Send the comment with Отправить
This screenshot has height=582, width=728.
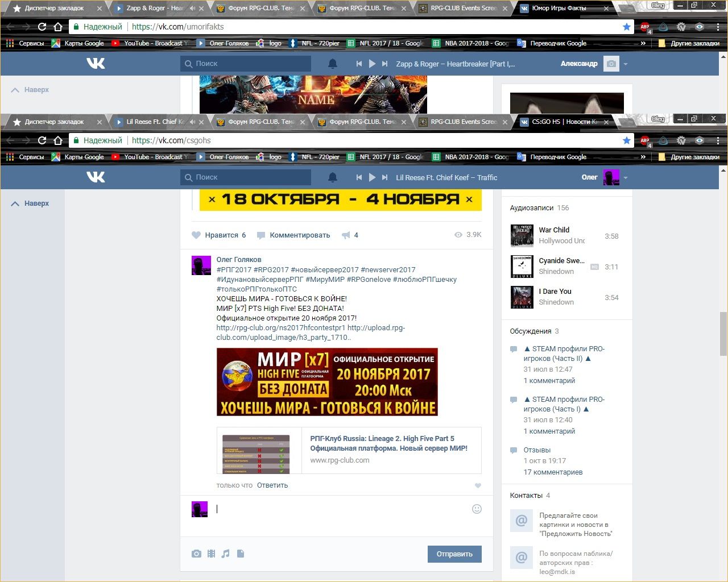coord(454,554)
